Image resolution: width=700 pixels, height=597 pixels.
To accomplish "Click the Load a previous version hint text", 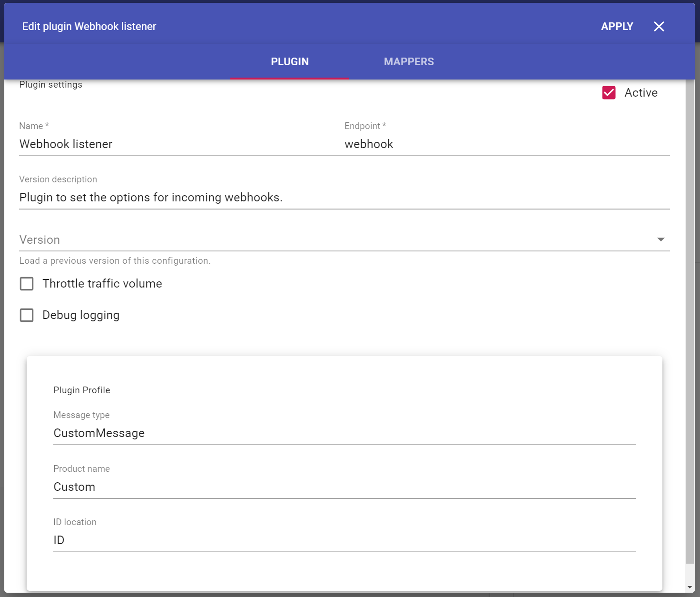I will click(115, 261).
